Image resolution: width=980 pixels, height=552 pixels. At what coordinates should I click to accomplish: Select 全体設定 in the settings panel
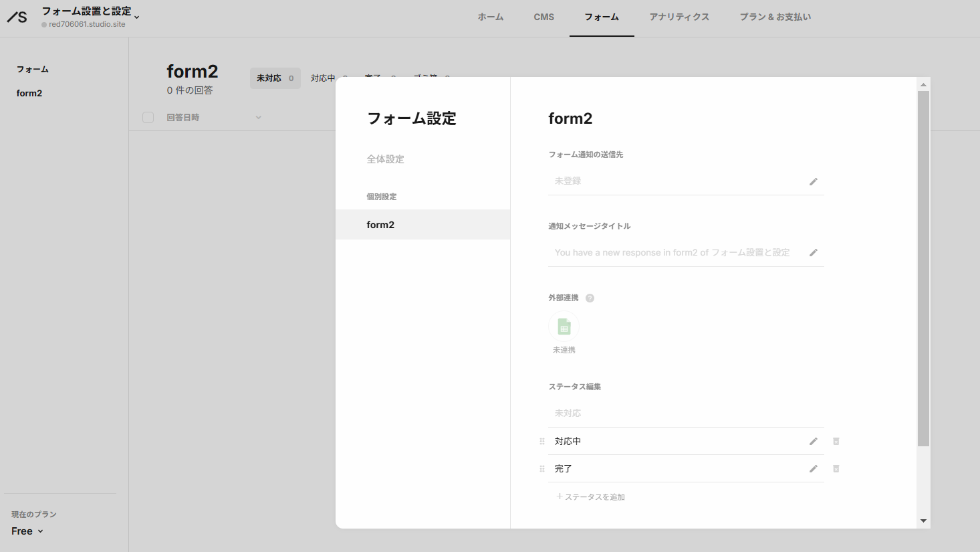385,159
